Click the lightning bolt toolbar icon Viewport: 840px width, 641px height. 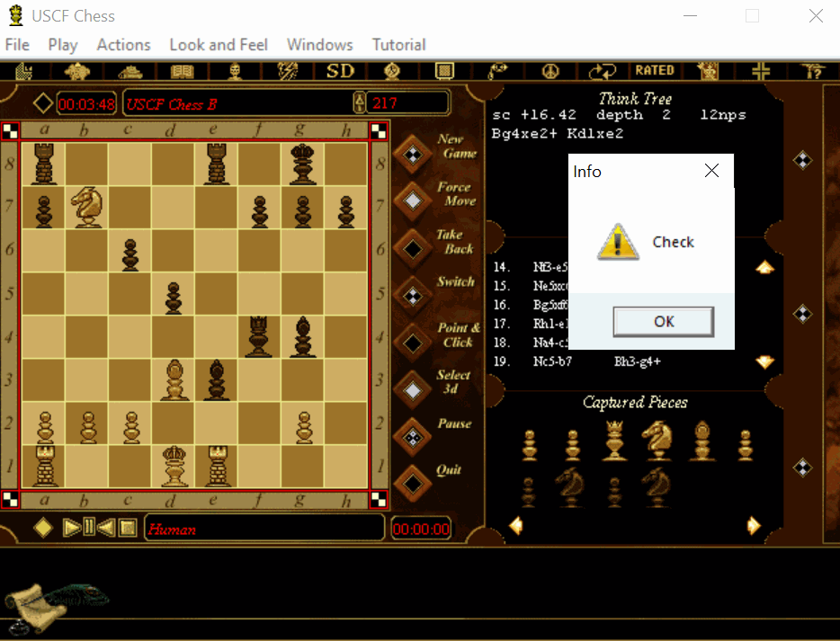click(x=287, y=71)
